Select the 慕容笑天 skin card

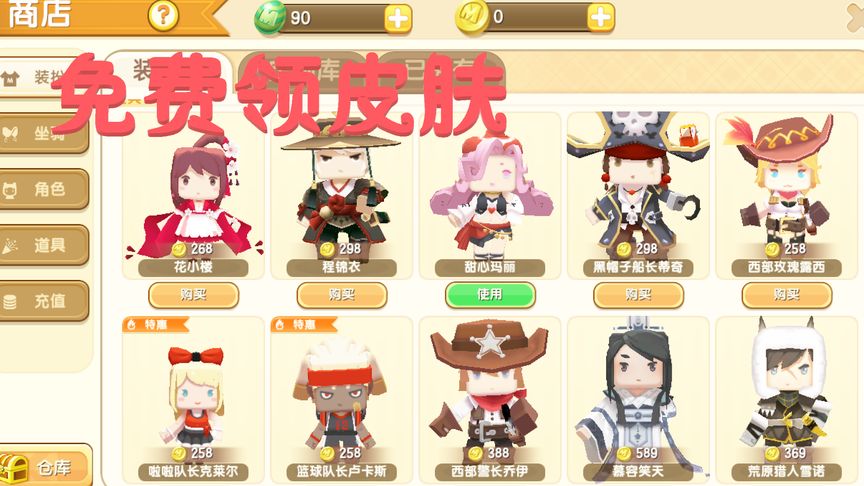tap(638, 401)
